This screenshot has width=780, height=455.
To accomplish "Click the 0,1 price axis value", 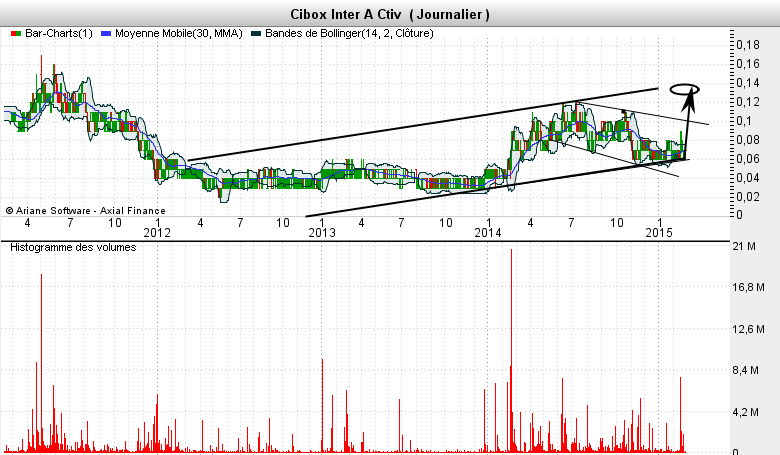I will click(745, 121).
